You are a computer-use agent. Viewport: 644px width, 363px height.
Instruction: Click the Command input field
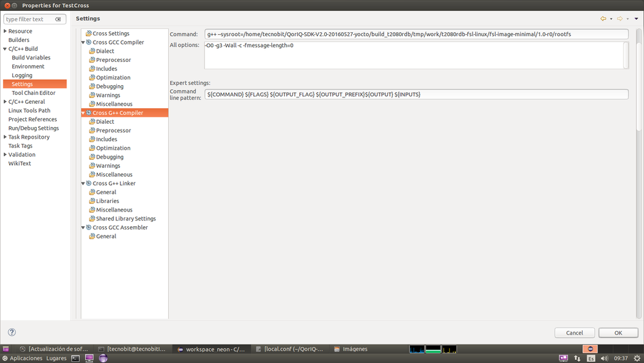point(416,34)
